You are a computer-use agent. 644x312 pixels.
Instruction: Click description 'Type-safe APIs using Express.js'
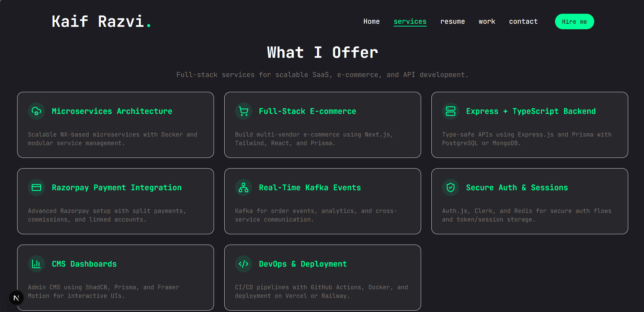tap(527, 139)
